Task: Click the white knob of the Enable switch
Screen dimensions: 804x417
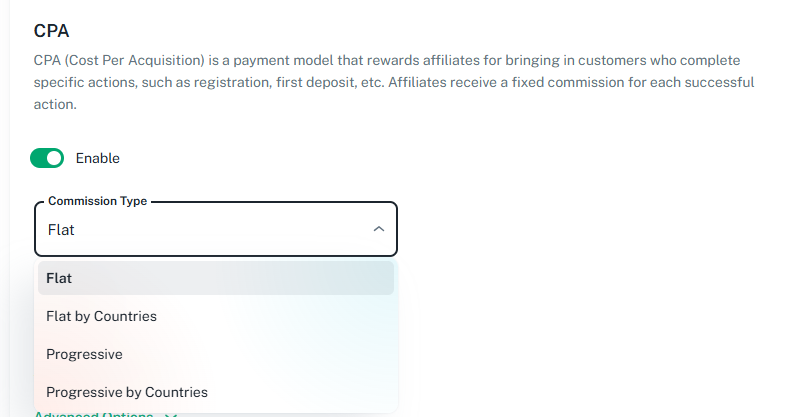Action: (54, 158)
